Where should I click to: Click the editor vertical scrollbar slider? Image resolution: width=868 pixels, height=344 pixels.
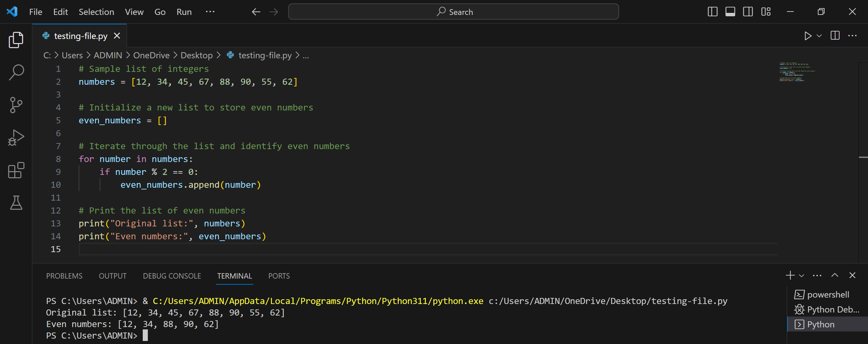click(x=863, y=110)
